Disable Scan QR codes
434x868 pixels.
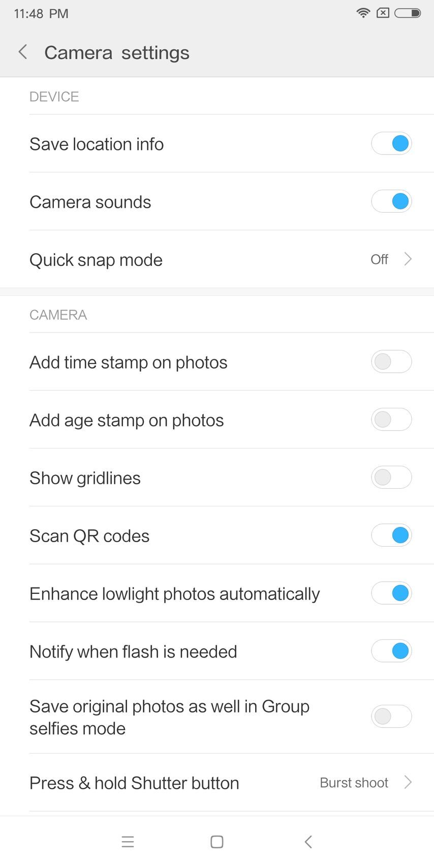click(x=391, y=535)
